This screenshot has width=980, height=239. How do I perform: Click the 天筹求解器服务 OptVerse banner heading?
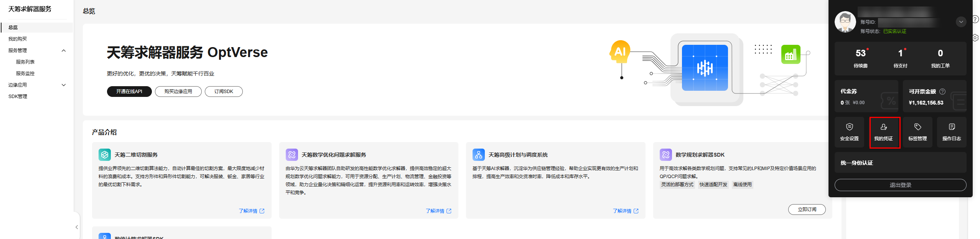pos(187,52)
